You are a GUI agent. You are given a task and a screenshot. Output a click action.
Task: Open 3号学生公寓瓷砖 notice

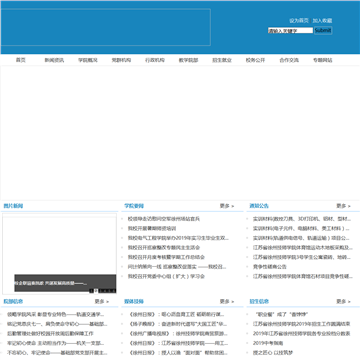(x=302, y=257)
